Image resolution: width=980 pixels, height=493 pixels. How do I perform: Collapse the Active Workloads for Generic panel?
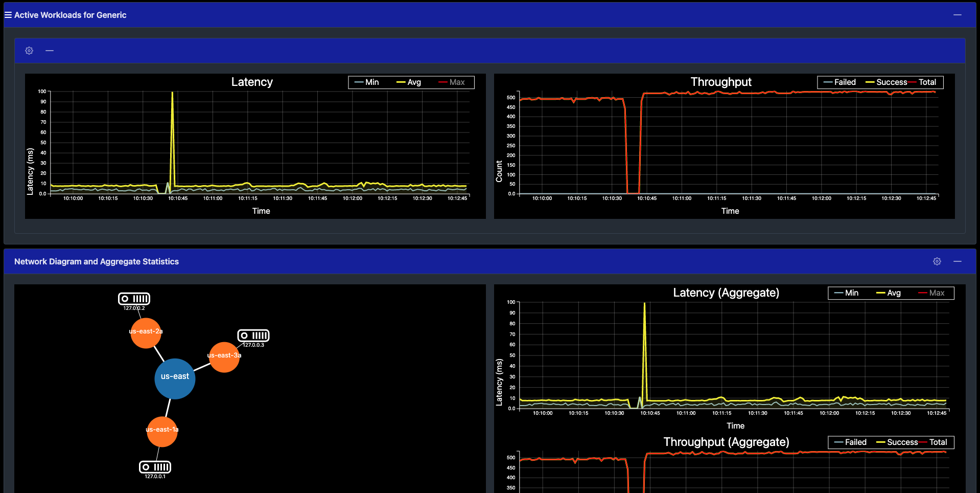click(x=956, y=15)
